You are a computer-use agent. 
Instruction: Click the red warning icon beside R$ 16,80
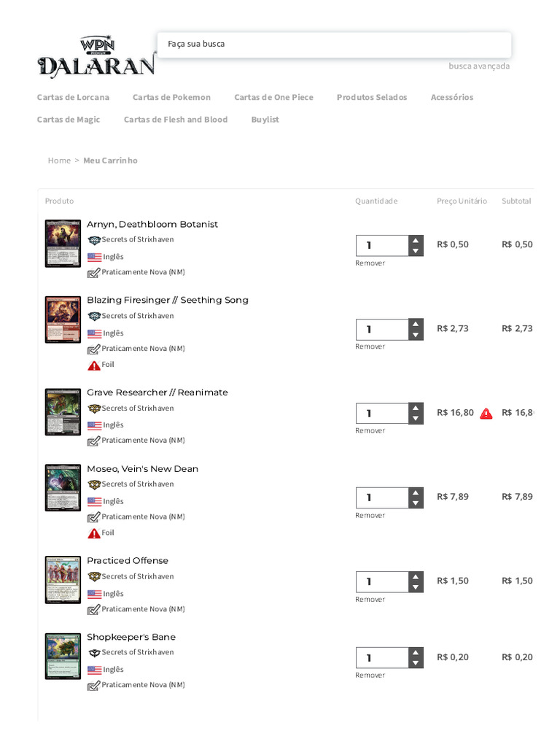click(486, 413)
